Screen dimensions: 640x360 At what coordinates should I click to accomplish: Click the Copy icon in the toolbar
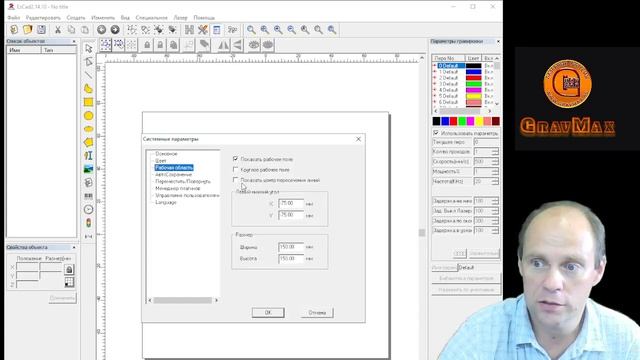coord(71,29)
